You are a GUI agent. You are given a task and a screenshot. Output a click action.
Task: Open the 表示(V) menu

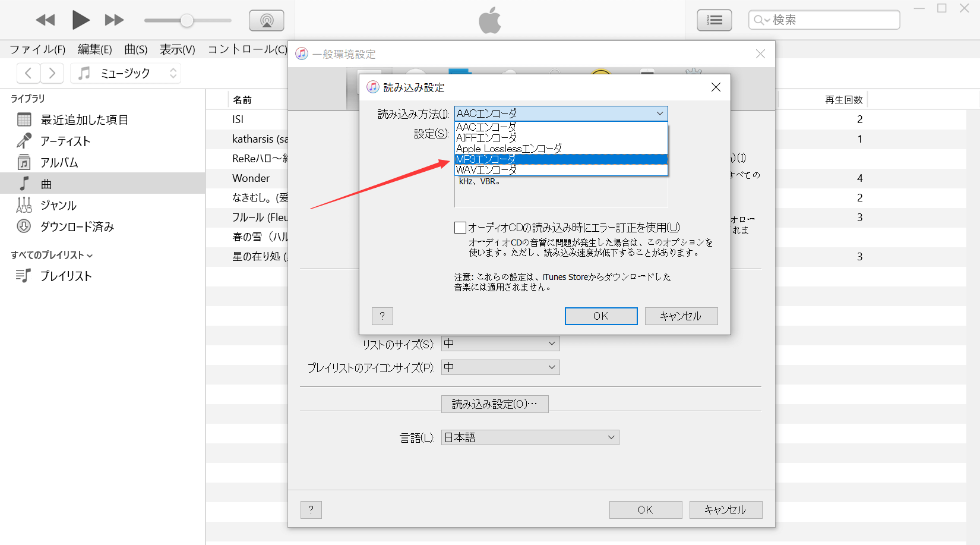[x=178, y=49]
